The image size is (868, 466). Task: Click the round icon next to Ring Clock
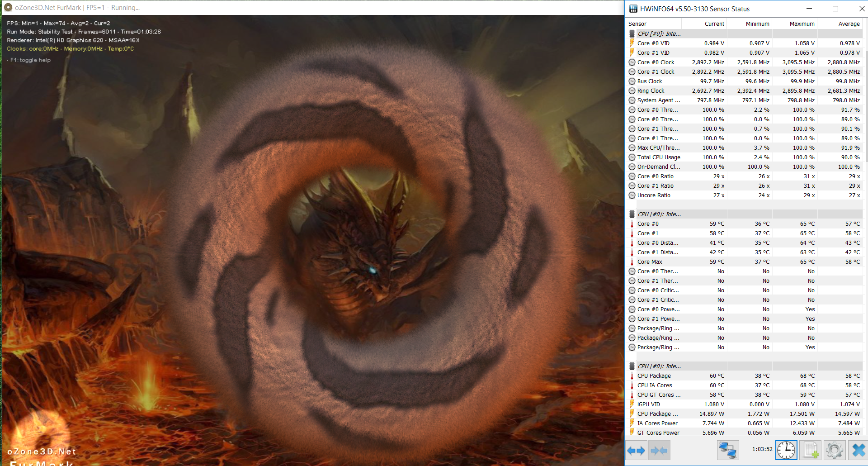632,90
